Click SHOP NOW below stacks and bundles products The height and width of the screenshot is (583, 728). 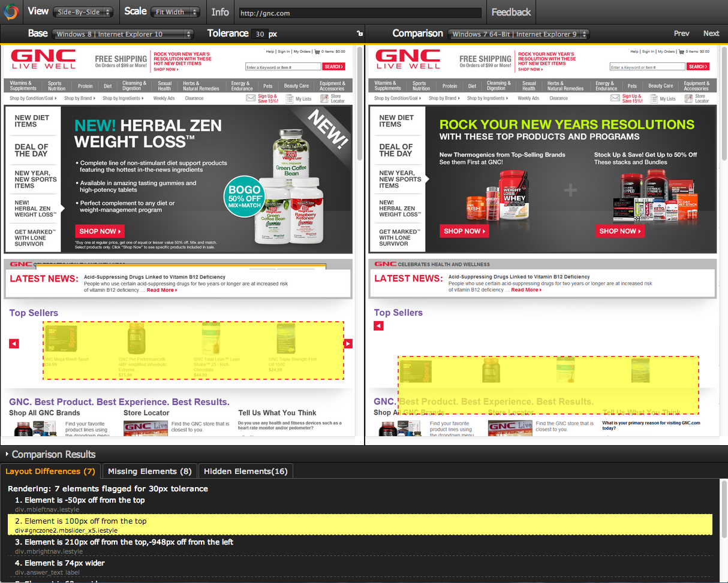[x=620, y=231]
